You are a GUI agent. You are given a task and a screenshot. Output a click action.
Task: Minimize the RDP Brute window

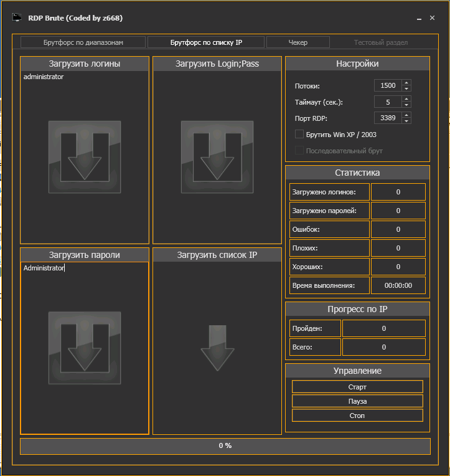416,18
